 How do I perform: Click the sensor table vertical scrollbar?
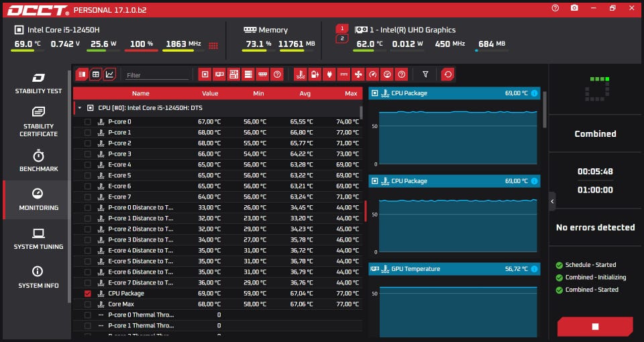(x=361, y=113)
